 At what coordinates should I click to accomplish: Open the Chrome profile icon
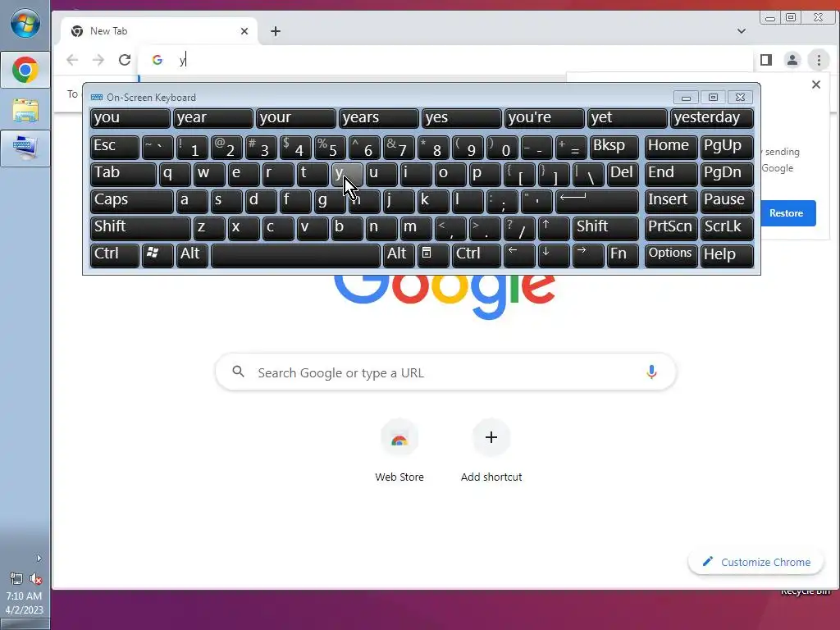tap(792, 60)
